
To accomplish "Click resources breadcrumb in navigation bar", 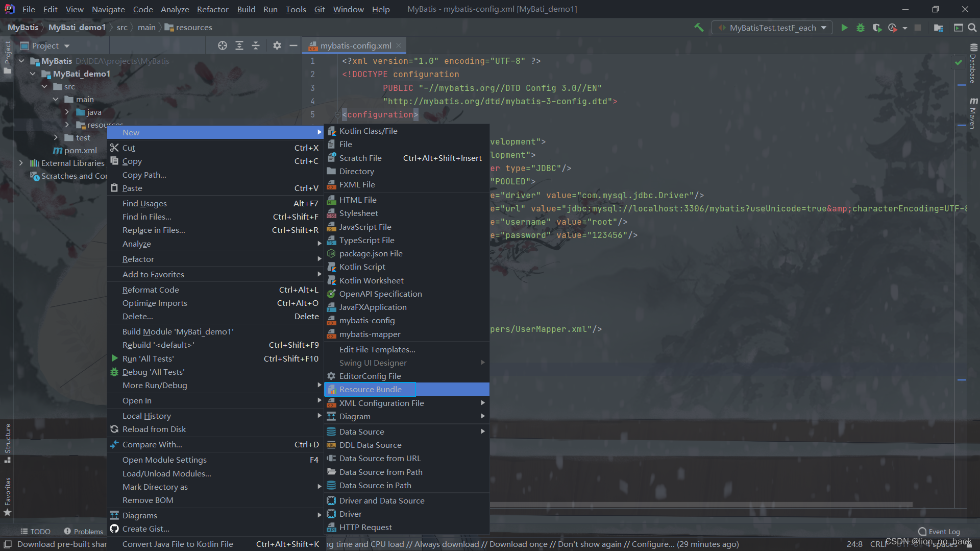I will [x=188, y=27].
